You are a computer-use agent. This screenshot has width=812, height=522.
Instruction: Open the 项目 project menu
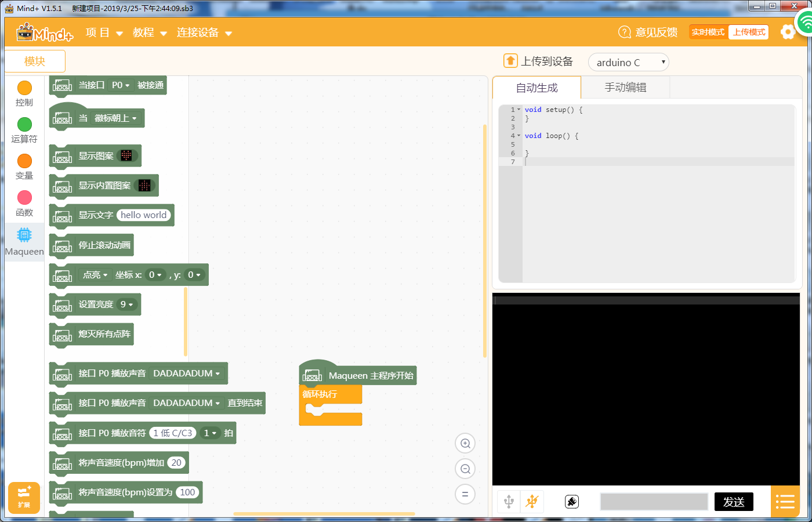click(x=104, y=32)
